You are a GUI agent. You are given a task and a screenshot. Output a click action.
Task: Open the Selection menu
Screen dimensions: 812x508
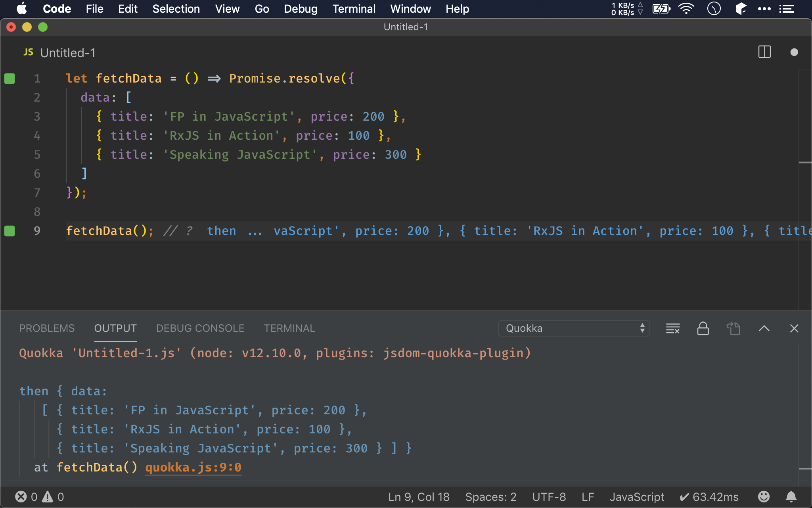click(176, 9)
